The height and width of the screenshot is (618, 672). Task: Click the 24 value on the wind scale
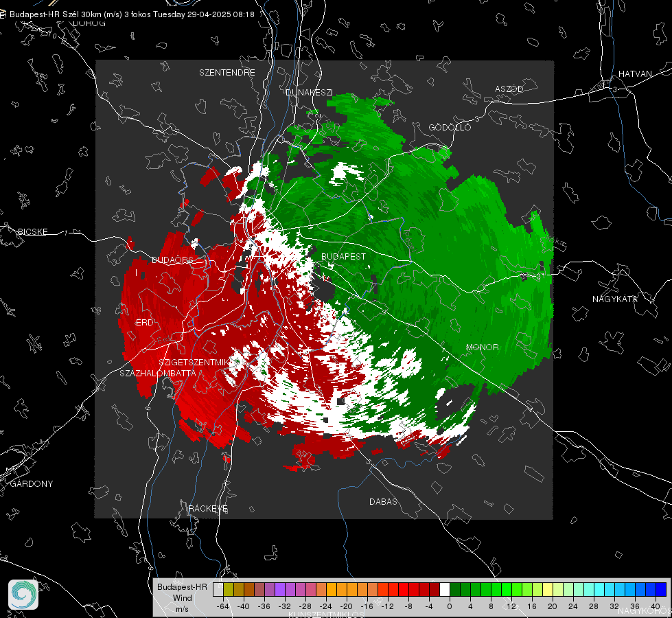[573, 606]
